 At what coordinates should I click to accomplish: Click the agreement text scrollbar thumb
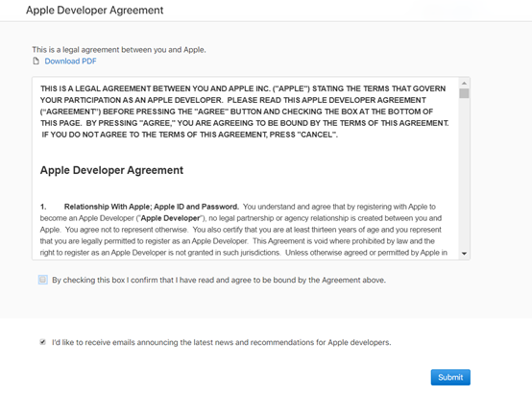pyautogui.click(x=464, y=93)
